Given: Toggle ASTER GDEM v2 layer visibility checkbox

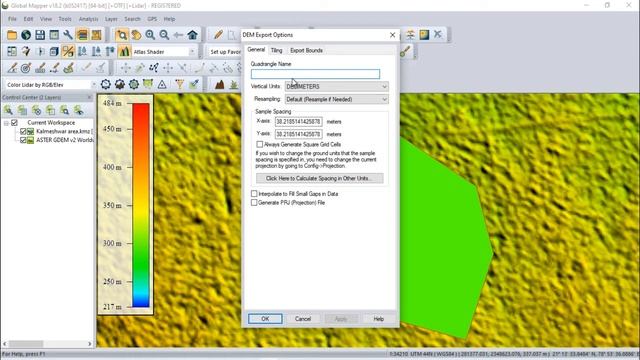Looking at the screenshot, I should coord(23,140).
